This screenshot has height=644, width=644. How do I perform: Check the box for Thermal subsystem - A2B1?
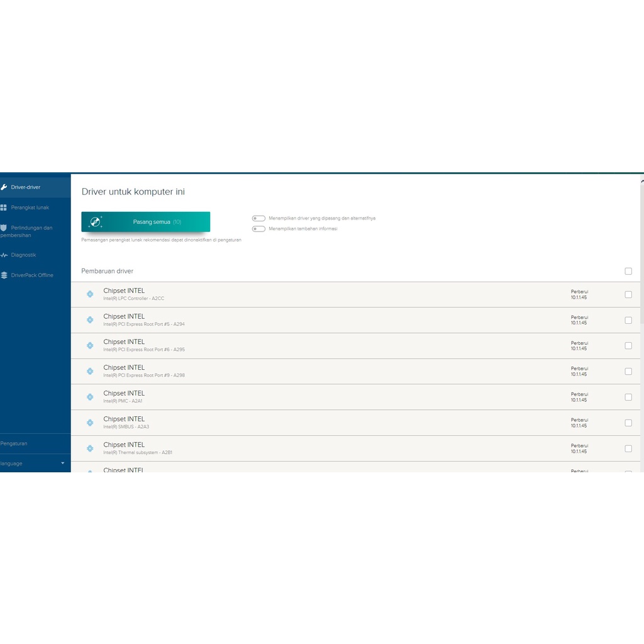pos(628,448)
